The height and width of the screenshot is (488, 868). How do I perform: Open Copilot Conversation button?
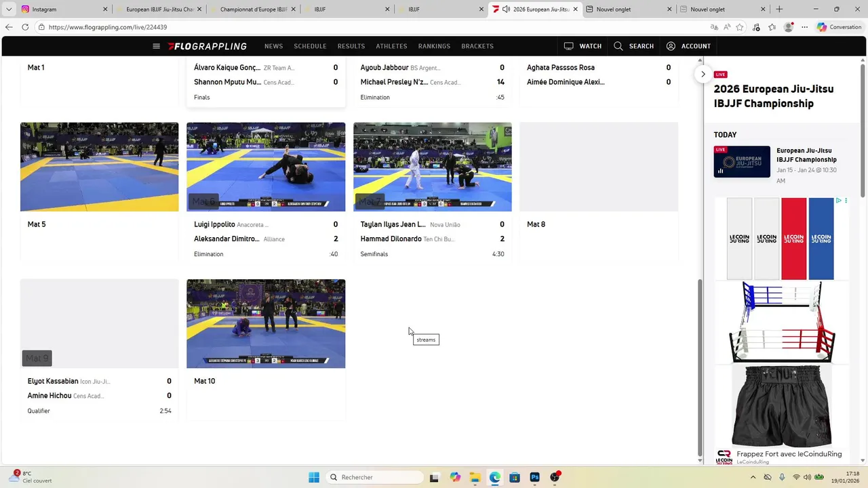point(840,27)
